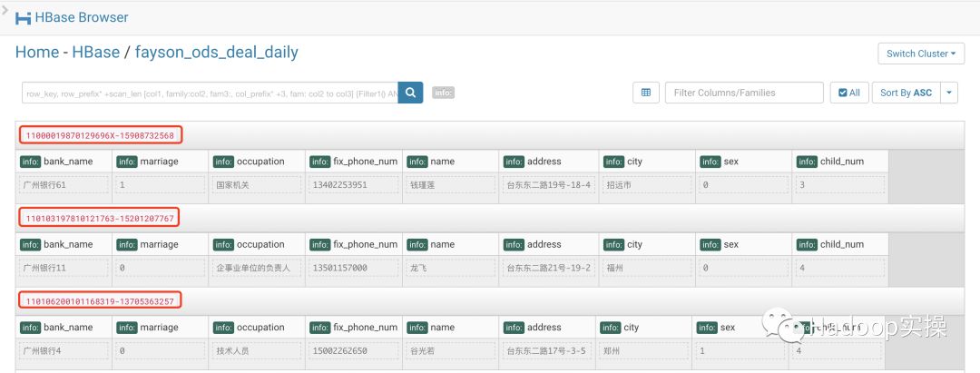Click the 台东东二路17号-3-5 address cell
This screenshot has width=980, height=373.
(x=547, y=350)
